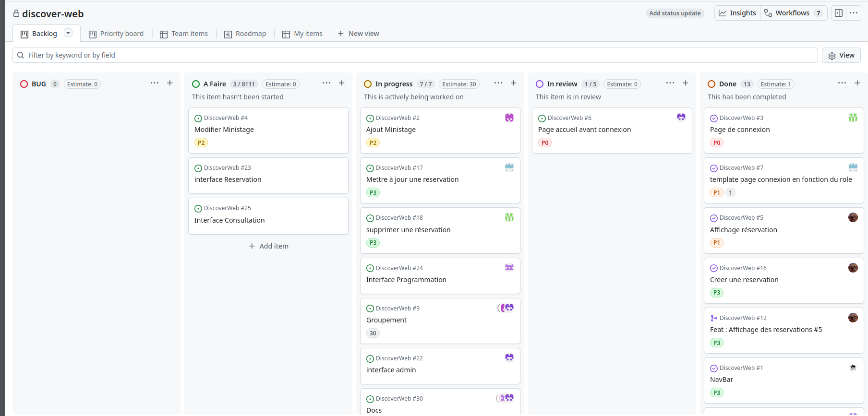This screenshot has width=868, height=416.
Task: Open the Done column options menu
Action: point(842,83)
